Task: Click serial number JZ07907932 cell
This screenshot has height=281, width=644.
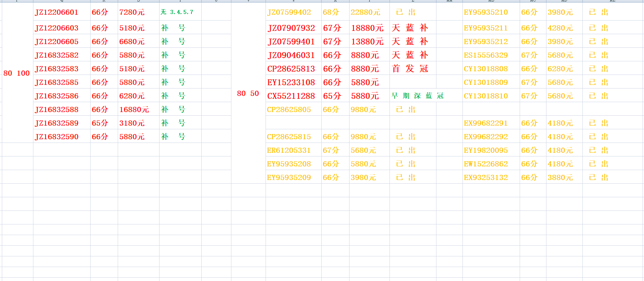Action: (291, 28)
